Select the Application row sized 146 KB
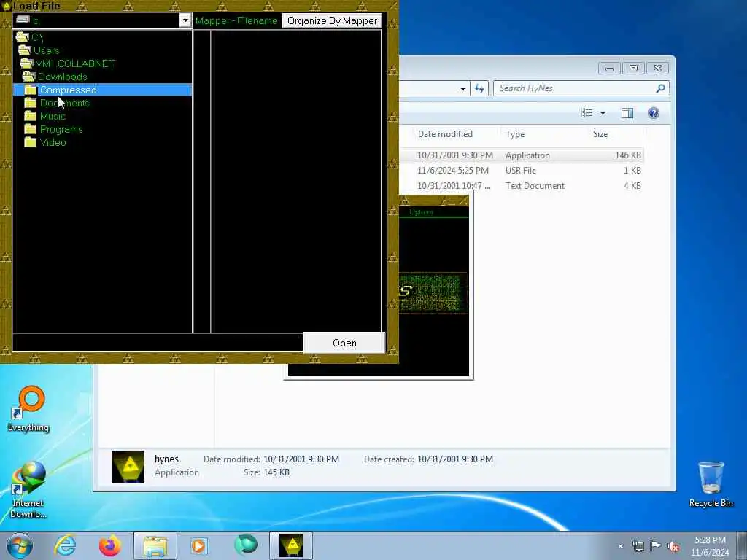This screenshot has height=560, width=747. tap(521, 155)
